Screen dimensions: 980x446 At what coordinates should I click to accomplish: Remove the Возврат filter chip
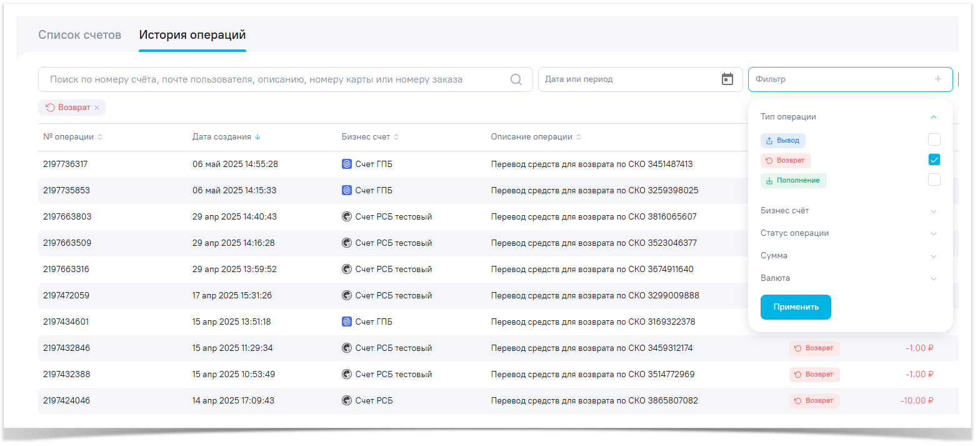tap(97, 108)
